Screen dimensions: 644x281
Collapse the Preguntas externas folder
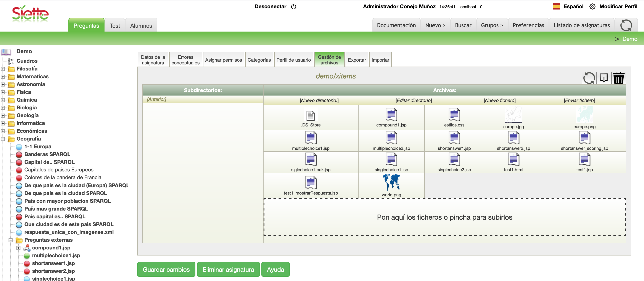(x=11, y=240)
